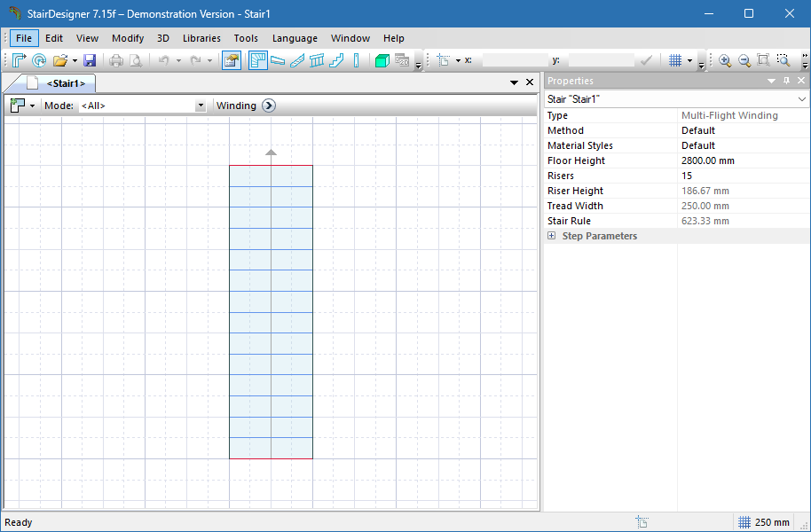
Task: Click the print preview icon
Action: tap(136, 60)
